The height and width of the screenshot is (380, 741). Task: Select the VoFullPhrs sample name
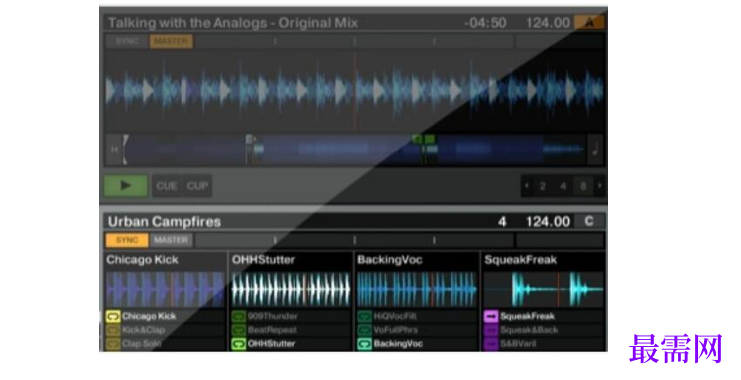[396, 330]
